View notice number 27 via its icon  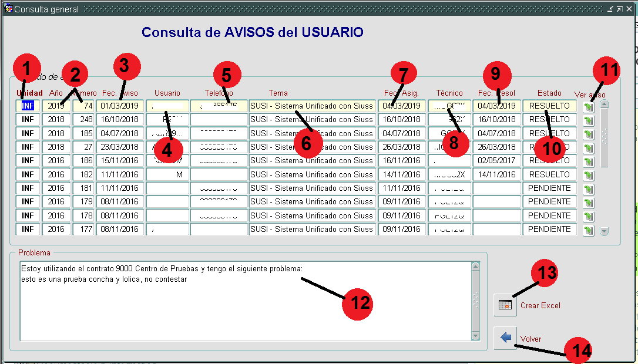(x=589, y=148)
